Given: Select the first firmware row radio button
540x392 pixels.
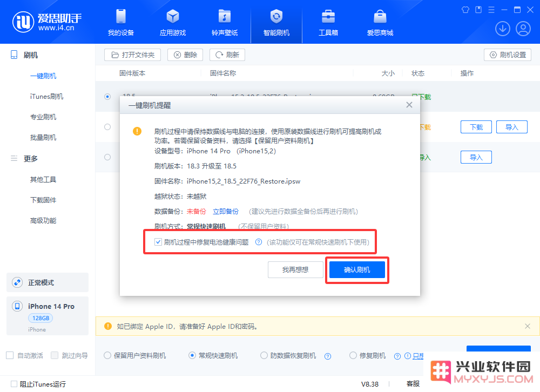Looking at the screenshot, I should click(x=107, y=97).
